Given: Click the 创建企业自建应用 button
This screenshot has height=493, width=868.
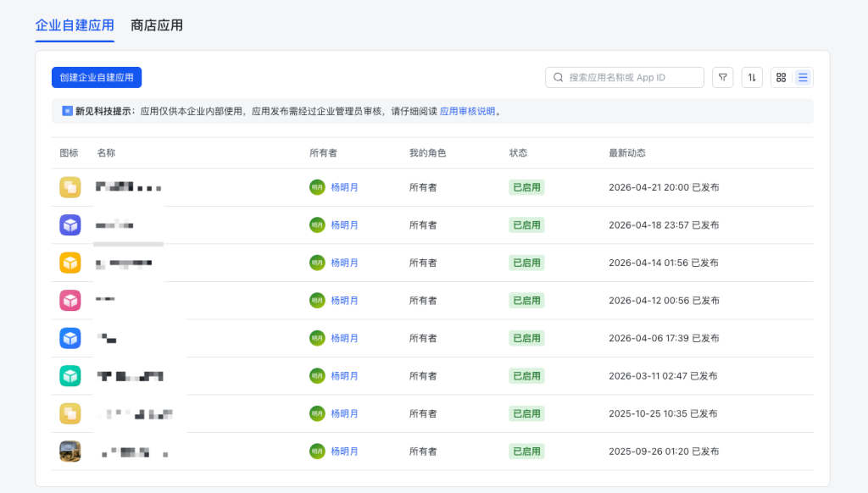Looking at the screenshot, I should point(97,77).
